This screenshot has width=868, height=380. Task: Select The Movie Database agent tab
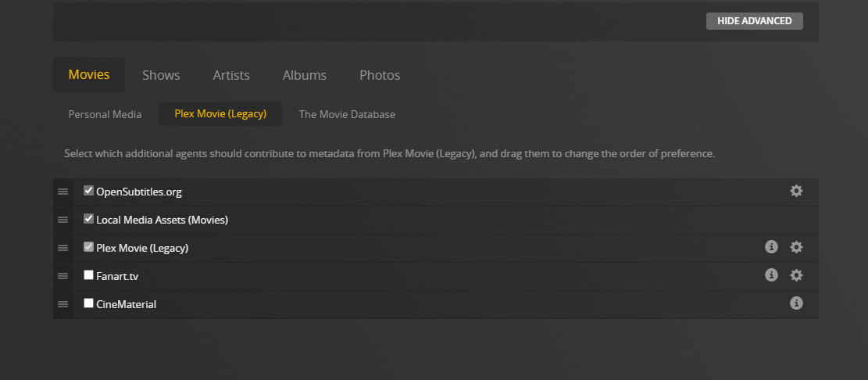click(347, 114)
